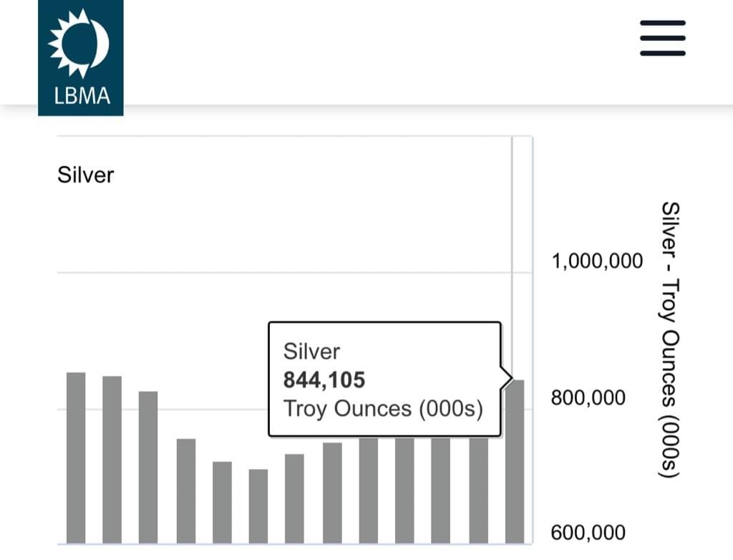The height and width of the screenshot is (560, 733).
Task: Click the fourth silver bar from the left
Action: (x=186, y=491)
